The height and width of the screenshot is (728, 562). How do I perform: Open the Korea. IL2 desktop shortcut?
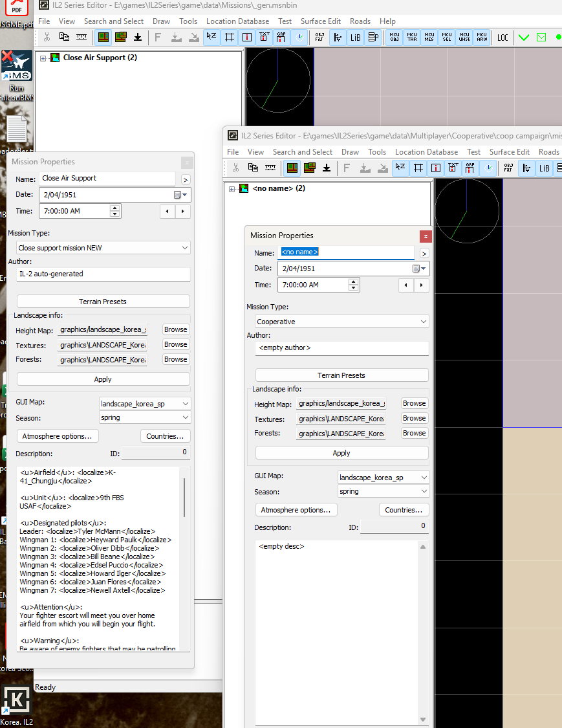point(17,706)
